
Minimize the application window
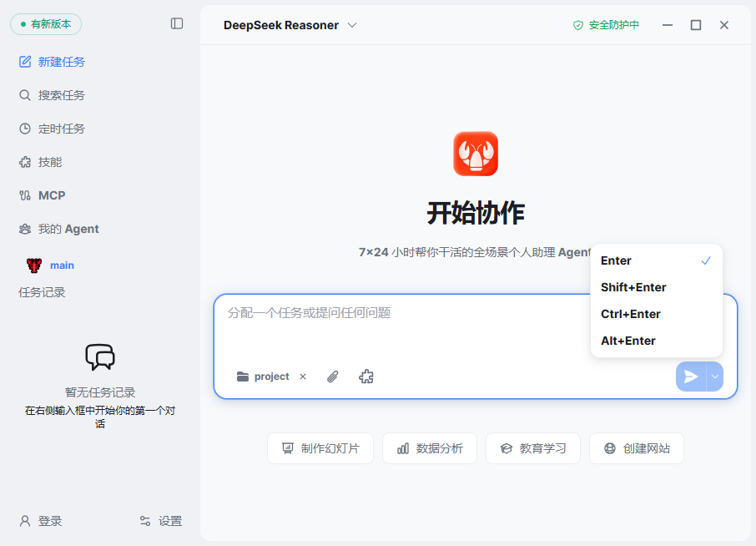[x=668, y=25]
